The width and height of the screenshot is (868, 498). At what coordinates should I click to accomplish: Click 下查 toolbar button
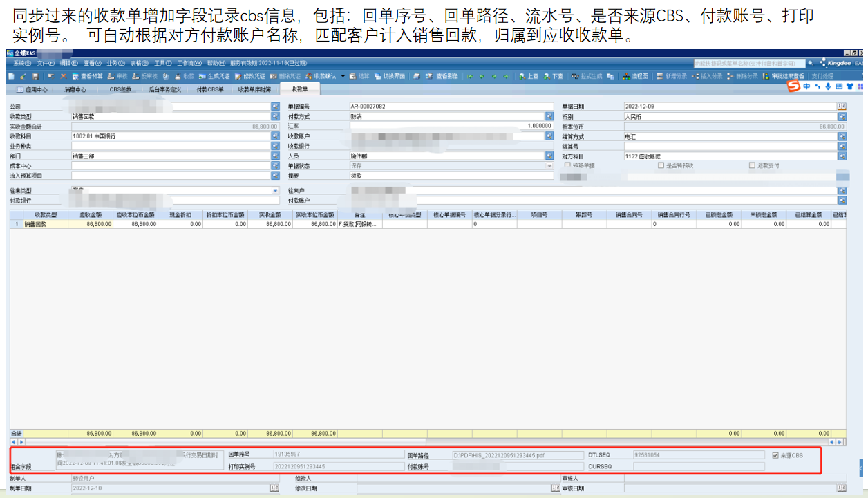[x=554, y=75]
